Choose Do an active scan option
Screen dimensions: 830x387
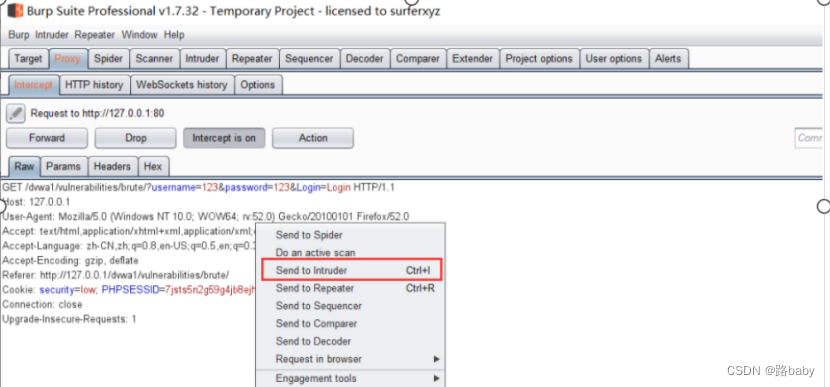(315, 253)
